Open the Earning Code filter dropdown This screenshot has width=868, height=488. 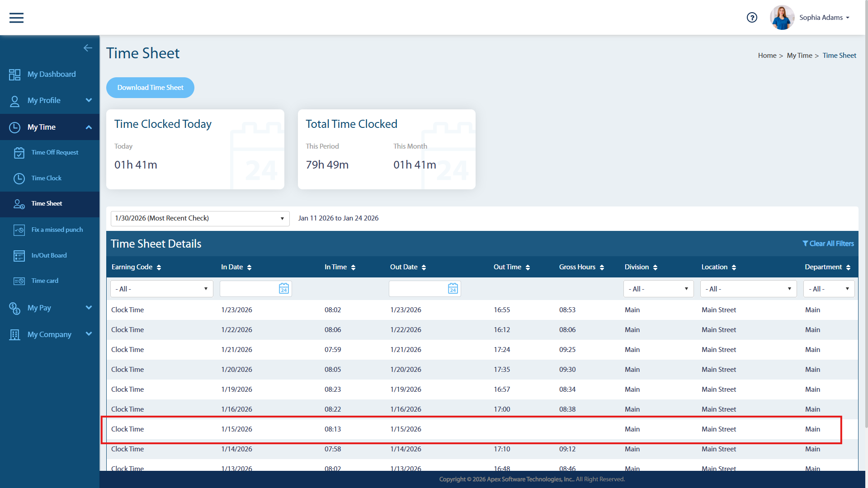(162, 289)
